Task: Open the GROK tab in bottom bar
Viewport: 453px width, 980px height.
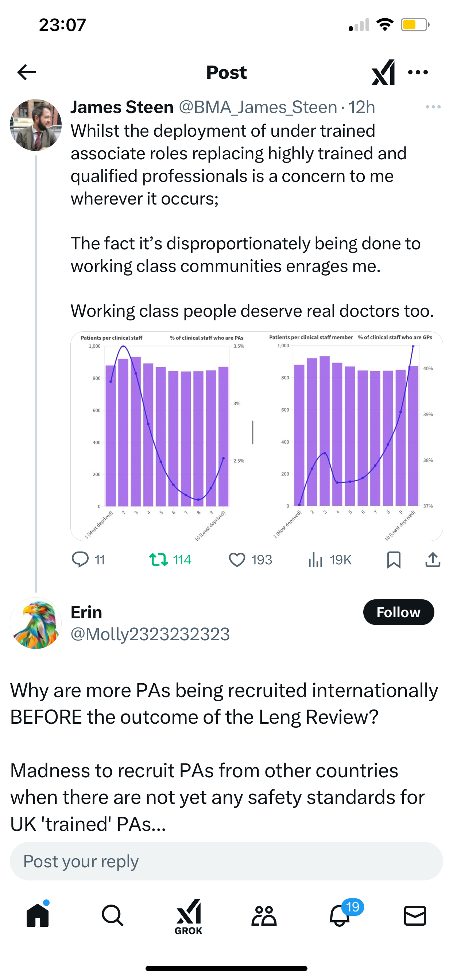Action: click(x=189, y=917)
